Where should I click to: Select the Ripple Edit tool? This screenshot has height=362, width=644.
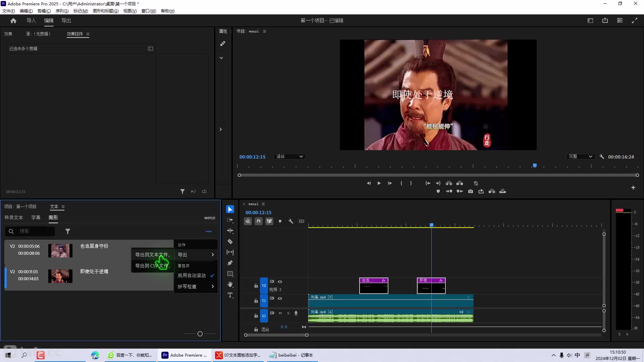coord(230,231)
